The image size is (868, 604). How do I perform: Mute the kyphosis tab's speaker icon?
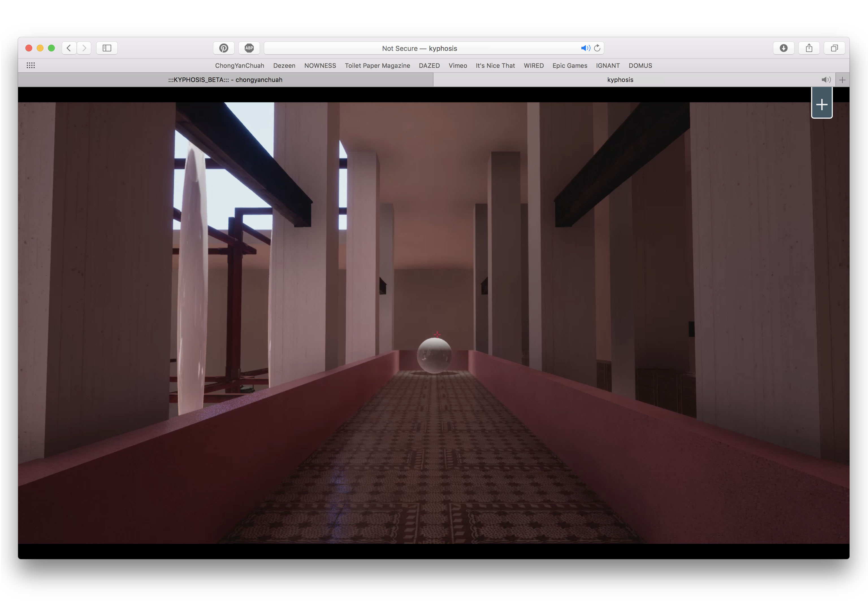pyautogui.click(x=826, y=80)
